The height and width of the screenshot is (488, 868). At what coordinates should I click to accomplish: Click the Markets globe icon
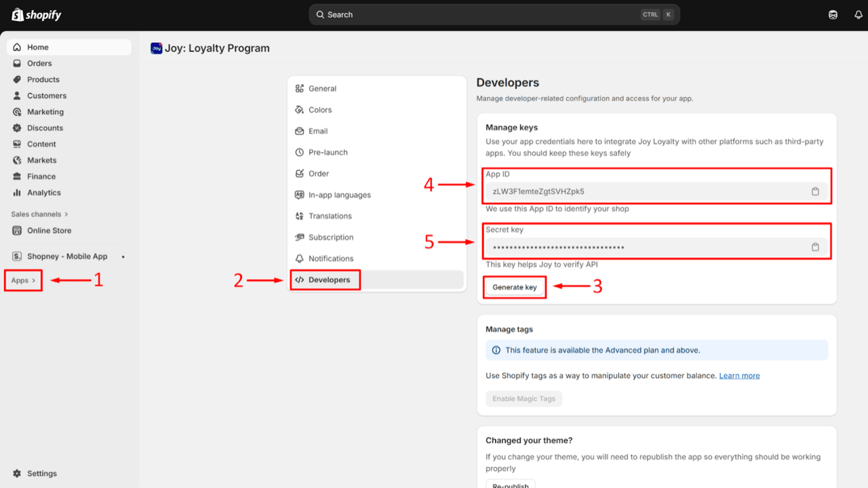(x=17, y=160)
